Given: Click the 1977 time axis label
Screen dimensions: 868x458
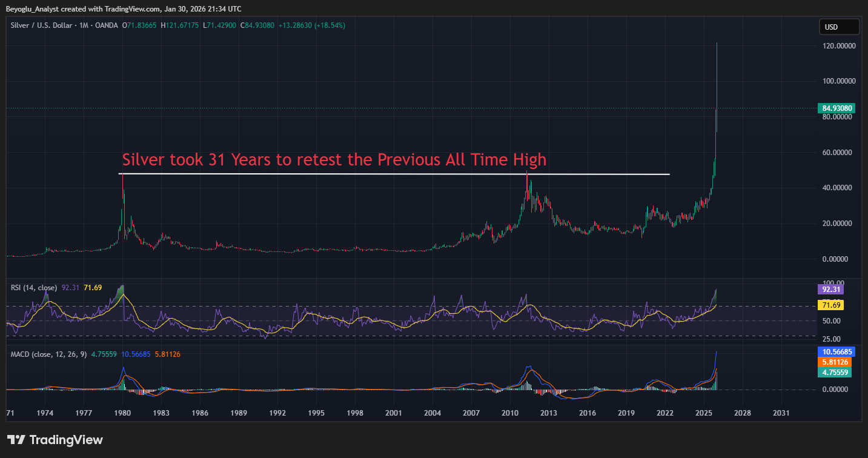Looking at the screenshot, I should [x=84, y=413].
